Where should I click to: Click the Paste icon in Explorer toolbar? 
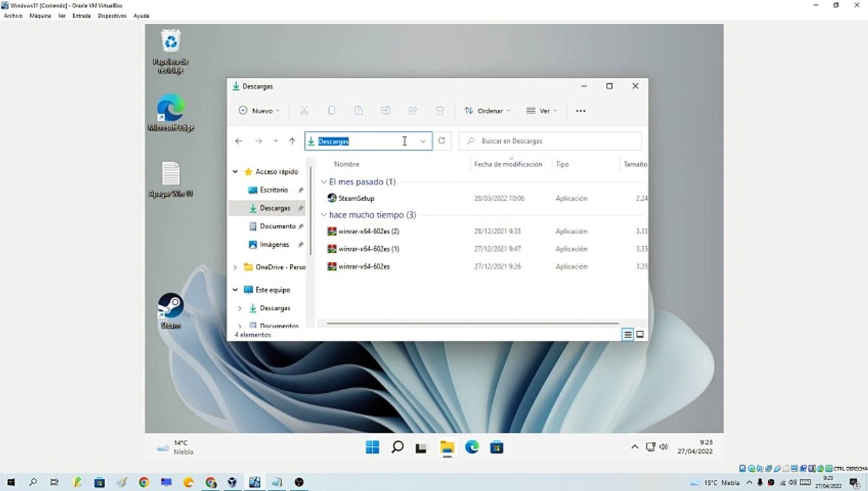pyautogui.click(x=358, y=110)
